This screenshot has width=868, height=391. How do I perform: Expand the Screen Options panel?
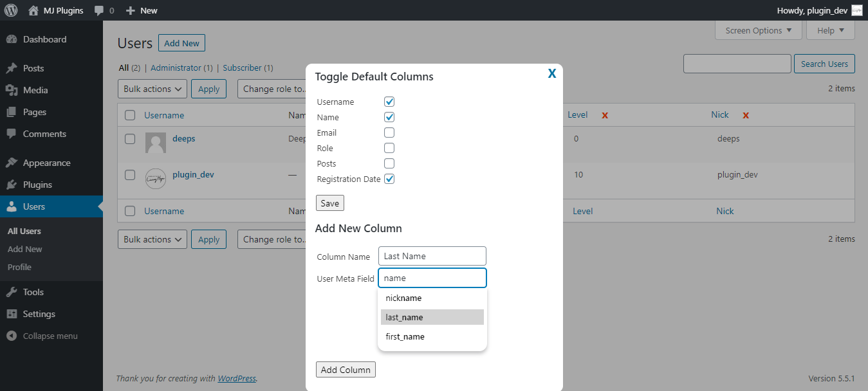(x=758, y=30)
